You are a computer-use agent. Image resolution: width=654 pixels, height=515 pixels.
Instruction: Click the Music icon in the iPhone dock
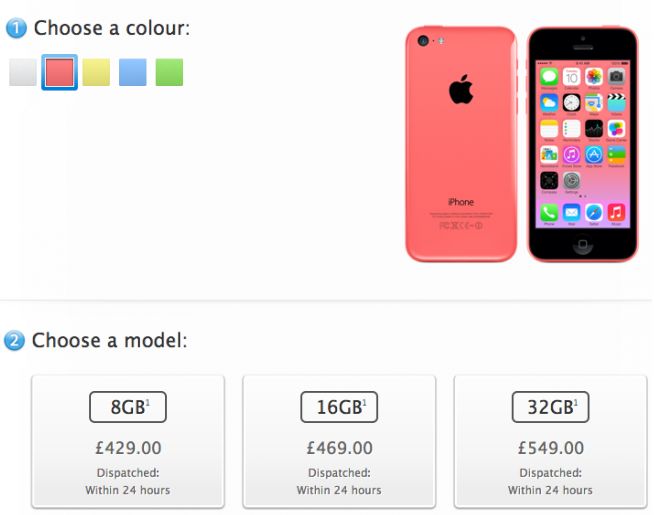click(616, 213)
